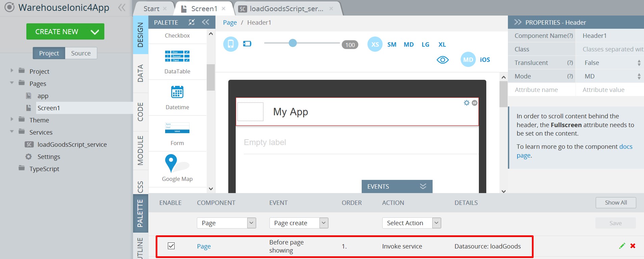Remove Header1 using the circle icon
The image size is (644, 259).
[x=474, y=103]
